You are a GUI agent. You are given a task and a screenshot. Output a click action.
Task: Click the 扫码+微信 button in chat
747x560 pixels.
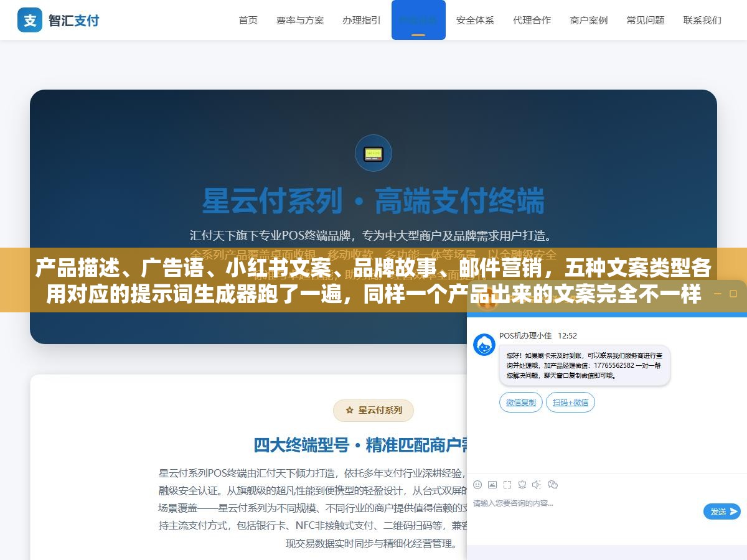click(571, 403)
